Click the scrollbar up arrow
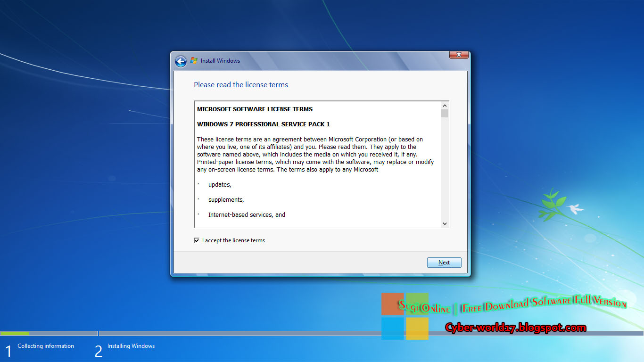This screenshot has height=362, width=644. (x=445, y=105)
